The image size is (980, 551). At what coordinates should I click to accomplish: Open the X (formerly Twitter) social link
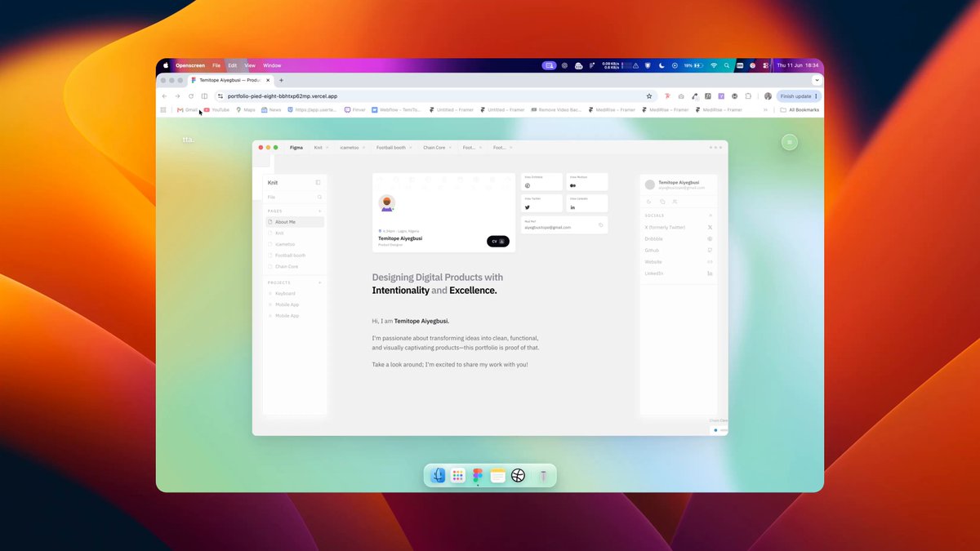679,227
